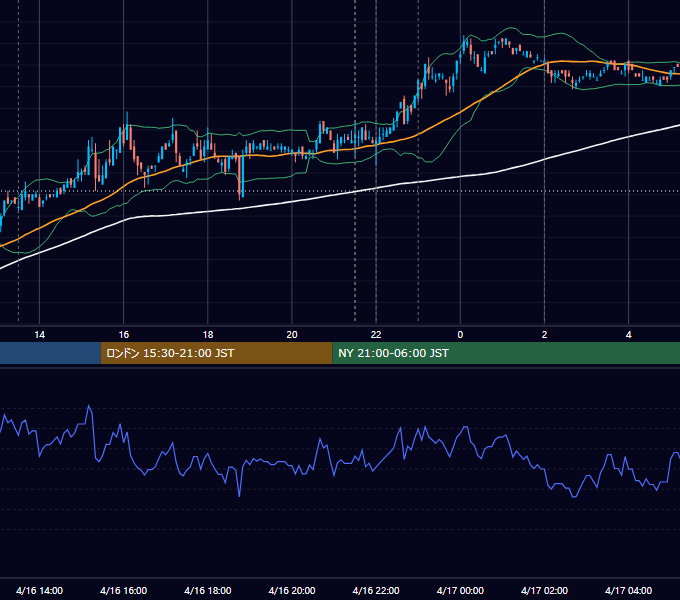The width and height of the screenshot is (680, 600).
Task: Click the '2' hour label on price chart axis
Action: pos(544,335)
